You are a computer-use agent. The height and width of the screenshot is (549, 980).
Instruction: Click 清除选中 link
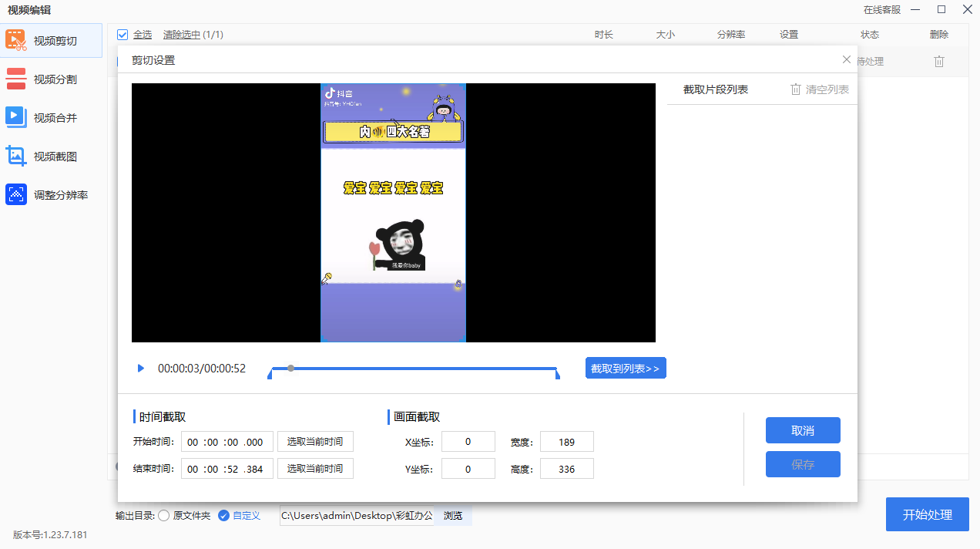[x=181, y=35]
